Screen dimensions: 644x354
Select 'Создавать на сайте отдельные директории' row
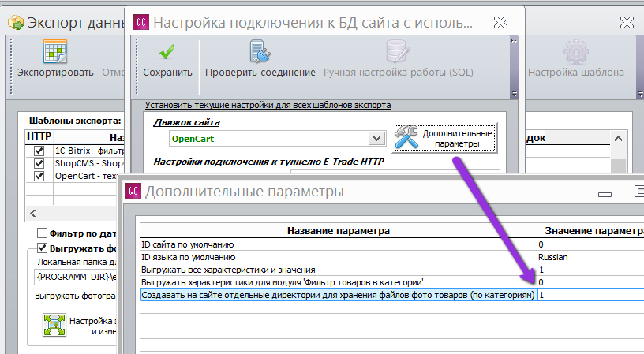click(x=339, y=295)
